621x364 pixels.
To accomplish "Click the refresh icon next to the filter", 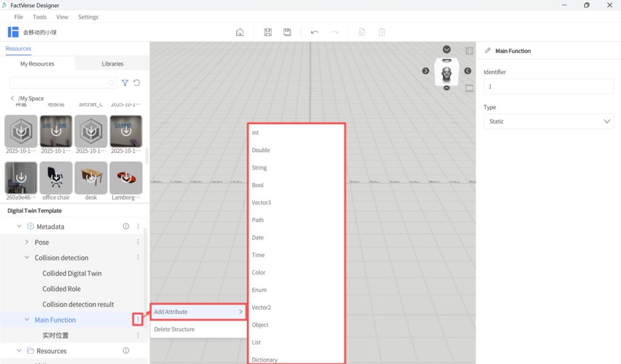I will pyautogui.click(x=138, y=83).
